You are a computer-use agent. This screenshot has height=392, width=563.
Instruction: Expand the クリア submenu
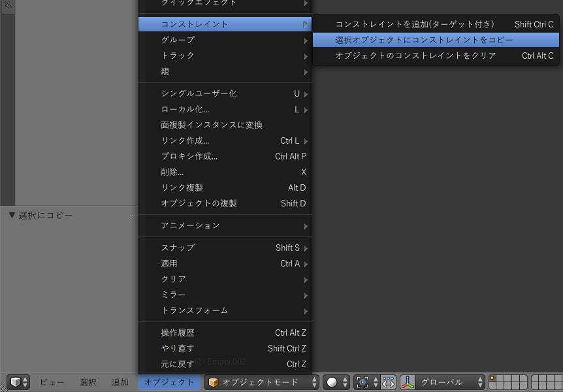(x=225, y=279)
